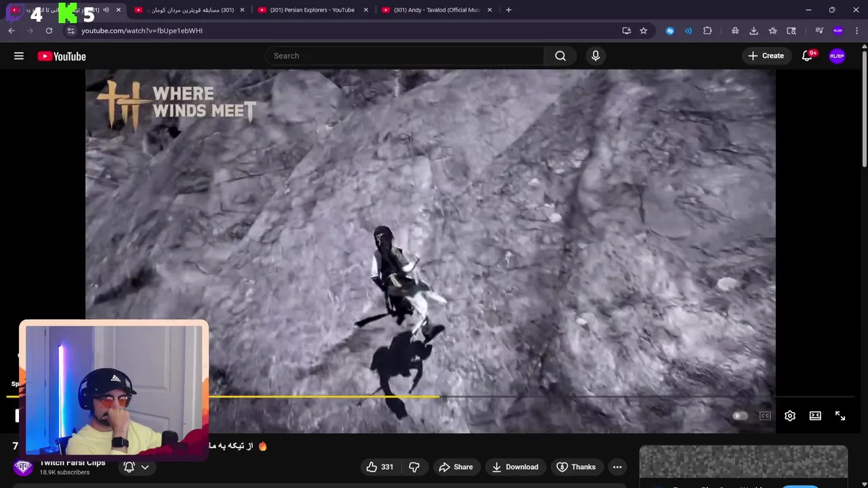Open the blurred sidebar thumbnail card

pyautogui.click(x=743, y=462)
